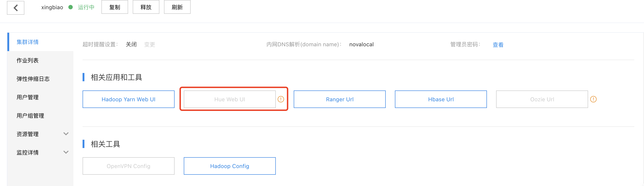Click warning icon beside Oozie Url

coord(593,99)
